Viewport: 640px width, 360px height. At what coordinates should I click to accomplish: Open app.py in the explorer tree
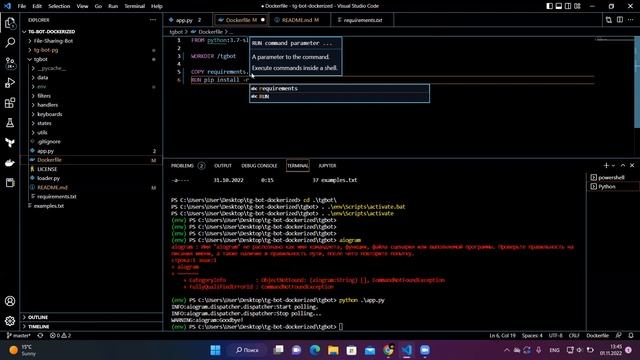point(45,151)
